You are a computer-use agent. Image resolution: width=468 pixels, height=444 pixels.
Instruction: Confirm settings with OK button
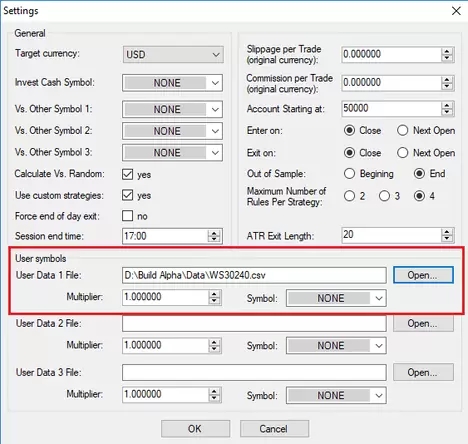pyautogui.click(x=195, y=429)
